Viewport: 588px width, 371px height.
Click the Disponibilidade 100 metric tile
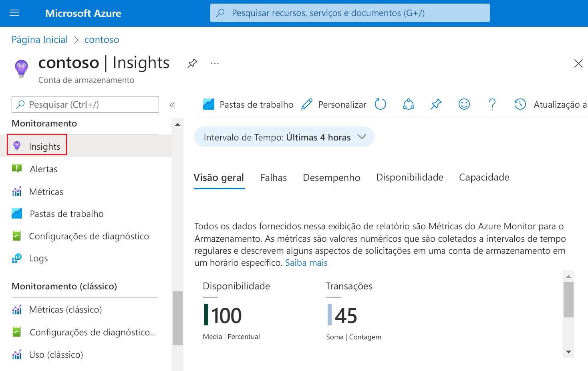[x=236, y=311]
